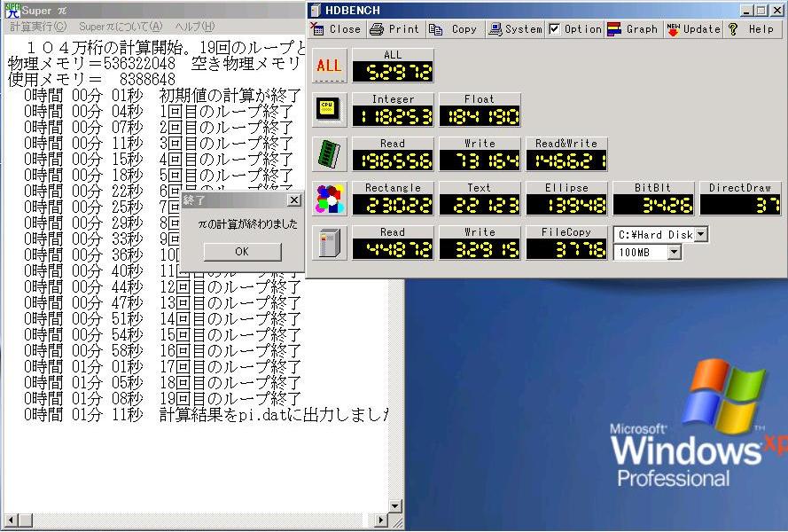The width and height of the screenshot is (788, 532).
Task: Click the Update toolbar button in HDBENCH
Action: (693, 29)
